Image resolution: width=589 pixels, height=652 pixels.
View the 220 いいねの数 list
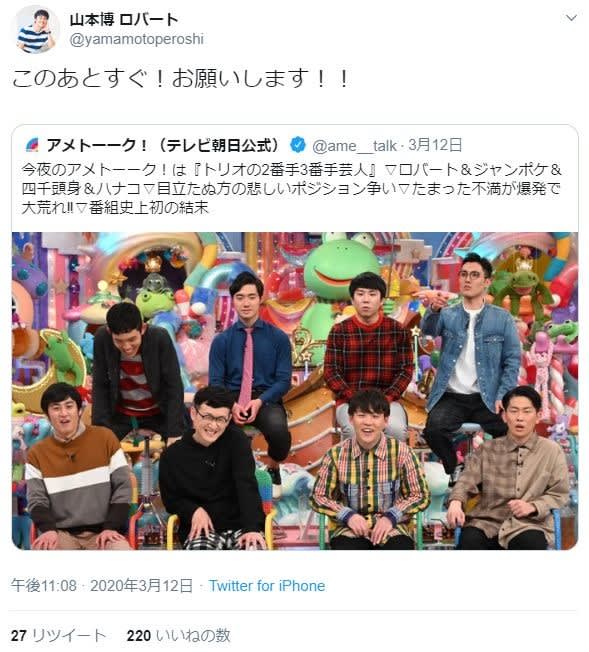click(178, 635)
